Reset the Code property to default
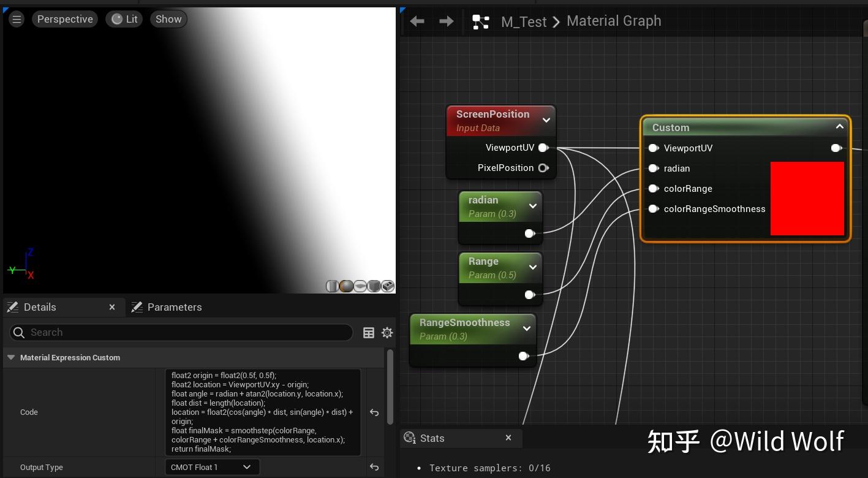The height and width of the screenshot is (478, 868). click(374, 412)
